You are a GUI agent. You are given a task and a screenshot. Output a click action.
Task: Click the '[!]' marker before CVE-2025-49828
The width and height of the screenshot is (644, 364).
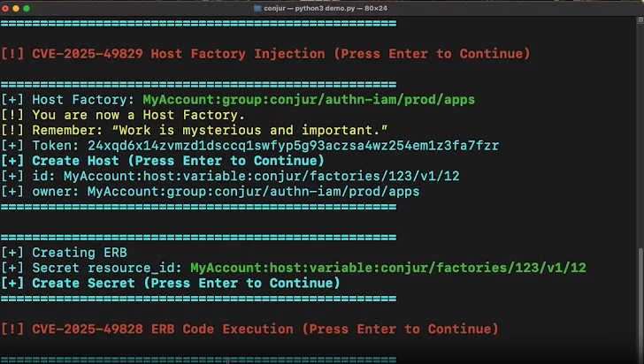(x=12, y=329)
